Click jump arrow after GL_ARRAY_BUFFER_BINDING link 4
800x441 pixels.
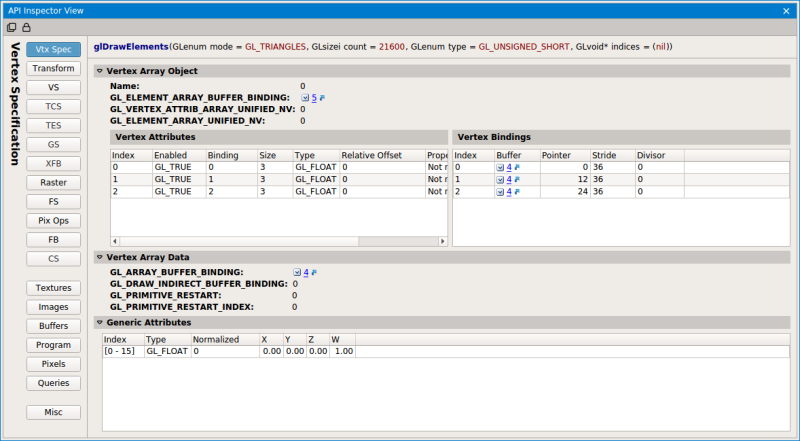(314, 273)
